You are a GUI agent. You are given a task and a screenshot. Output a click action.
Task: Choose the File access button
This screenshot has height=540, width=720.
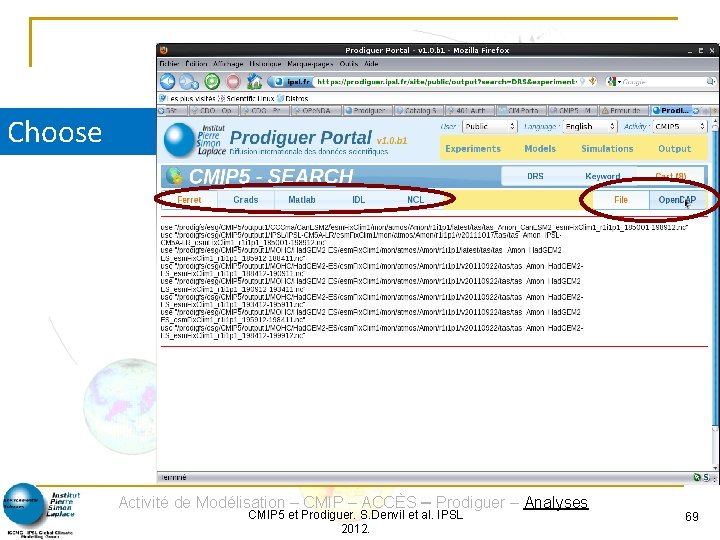[621, 200]
